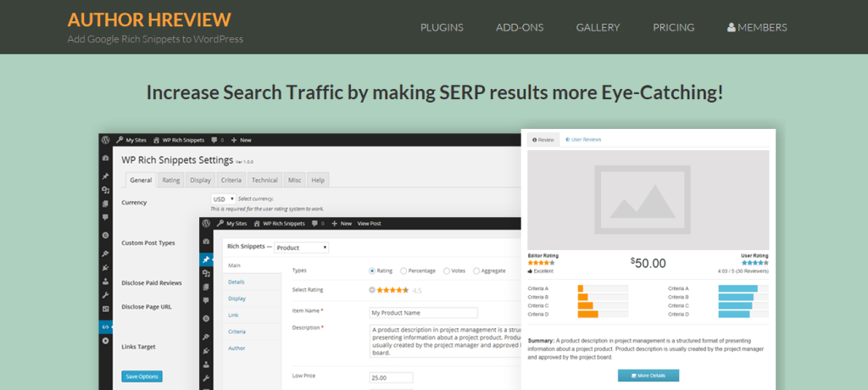
Task: Switch to User Reviews tab in review preview
Action: point(583,140)
